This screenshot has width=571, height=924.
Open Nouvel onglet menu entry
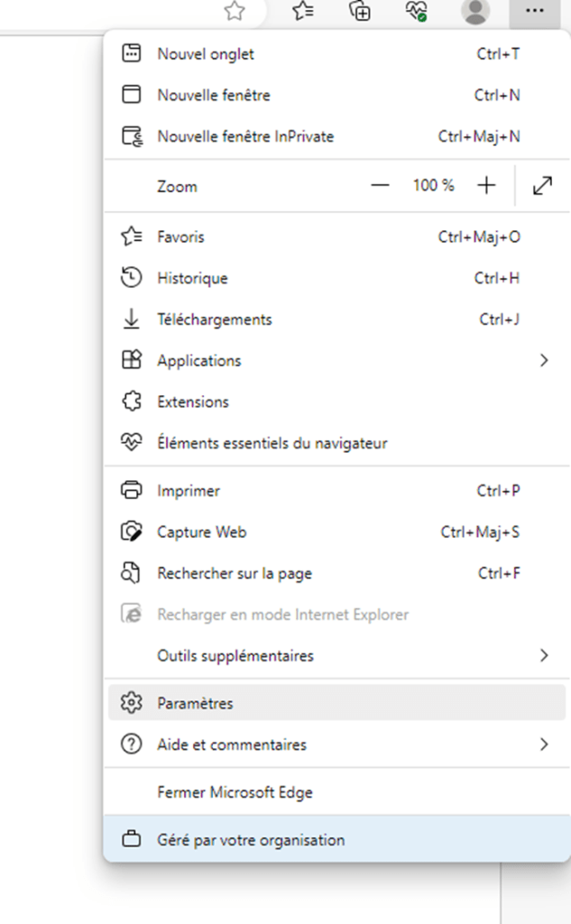point(206,54)
